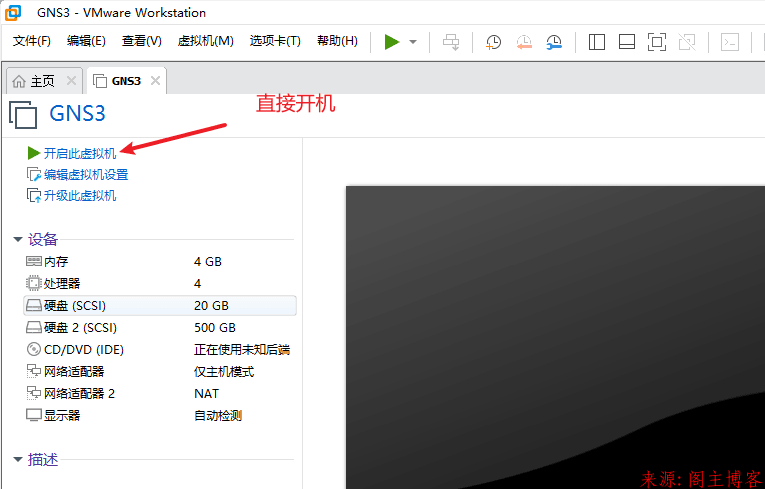Screen dimensions: 765x489
Task: Select the 硬盘 2 (SCSI) device row
Action: click(160, 327)
